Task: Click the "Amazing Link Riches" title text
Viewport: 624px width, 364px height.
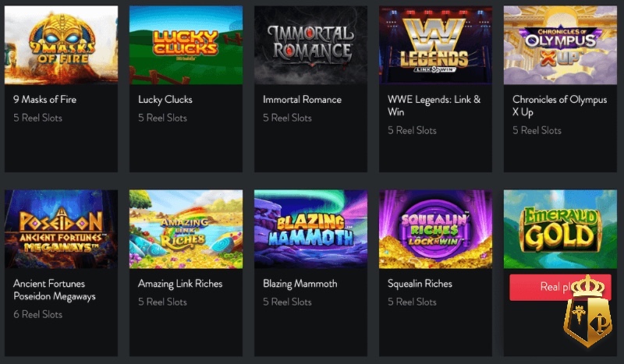Action: 180,284
